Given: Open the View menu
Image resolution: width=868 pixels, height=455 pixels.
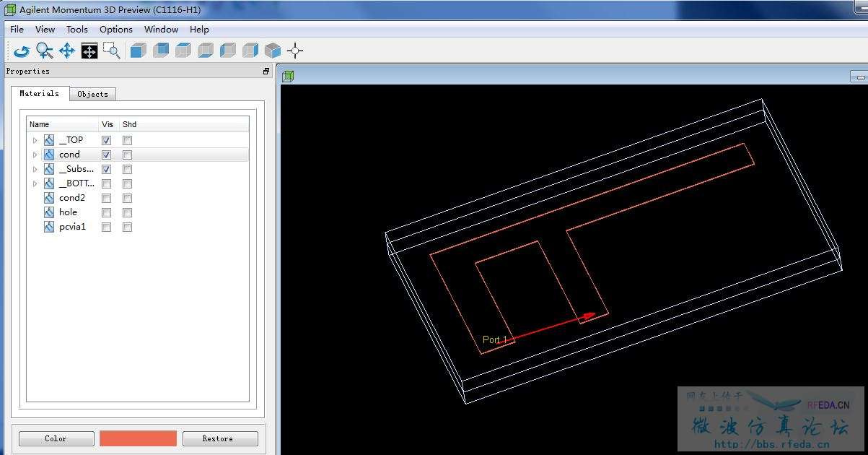Looking at the screenshot, I should (45, 30).
